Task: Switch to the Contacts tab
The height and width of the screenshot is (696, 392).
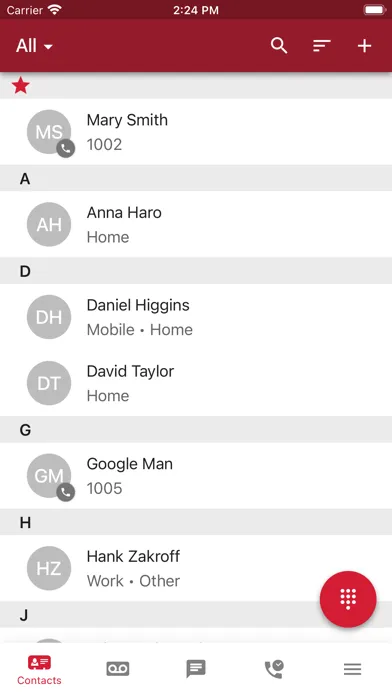Action: coord(39,670)
